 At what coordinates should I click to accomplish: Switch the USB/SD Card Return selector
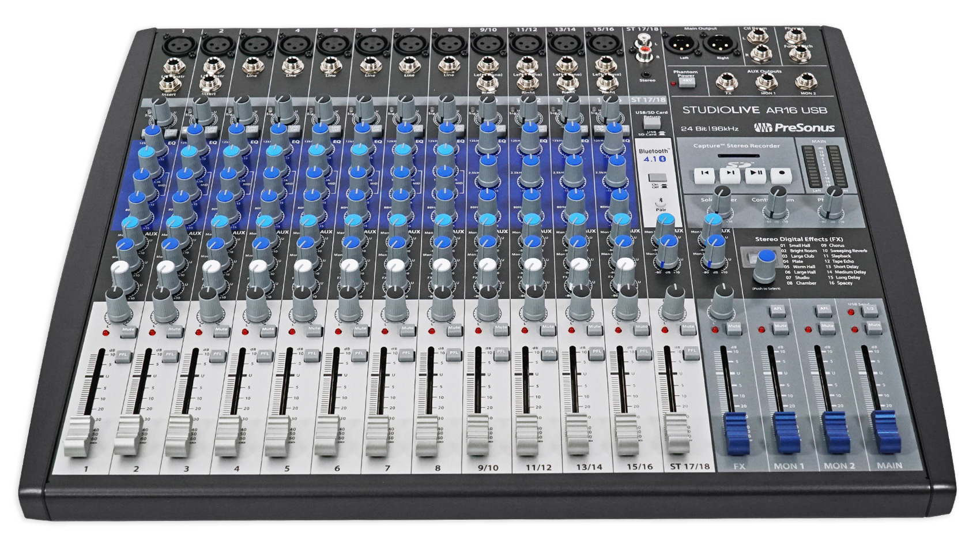point(653,124)
